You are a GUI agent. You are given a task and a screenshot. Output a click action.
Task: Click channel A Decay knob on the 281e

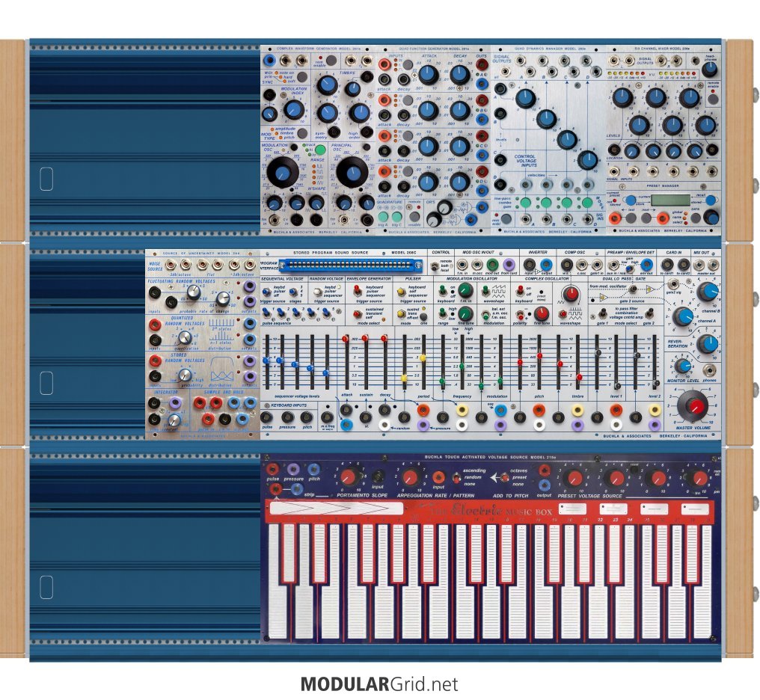pos(459,75)
